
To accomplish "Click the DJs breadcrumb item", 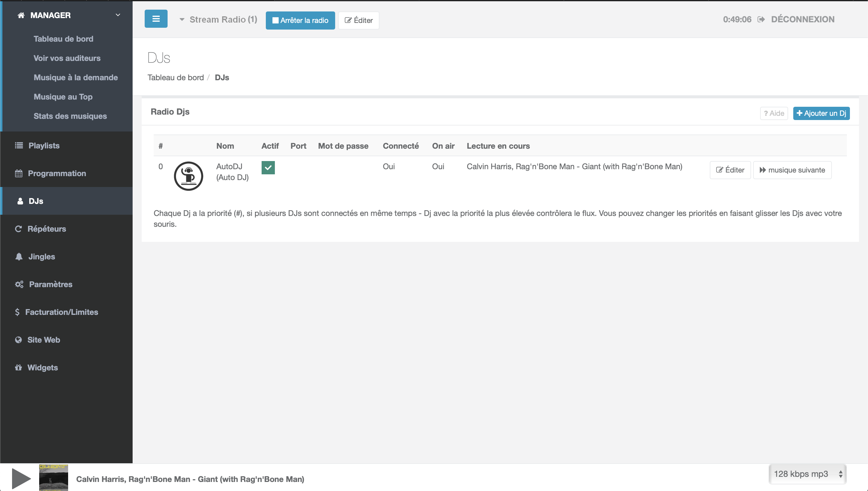I will pos(222,78).
